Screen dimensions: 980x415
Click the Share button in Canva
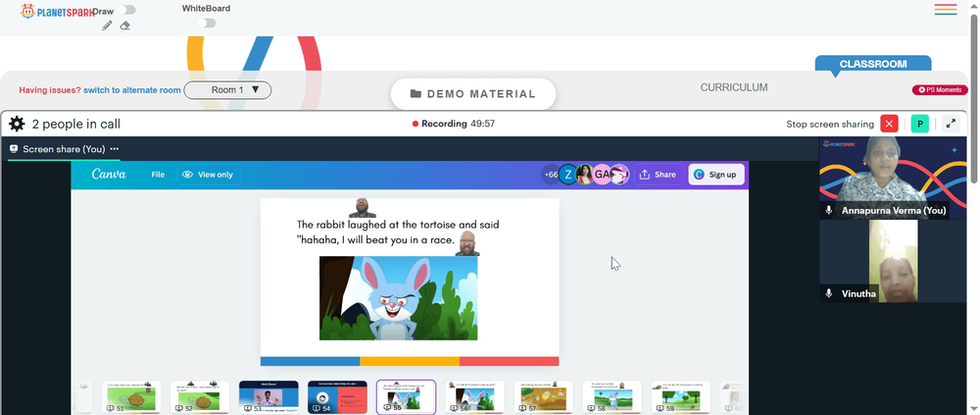[659, 175]
